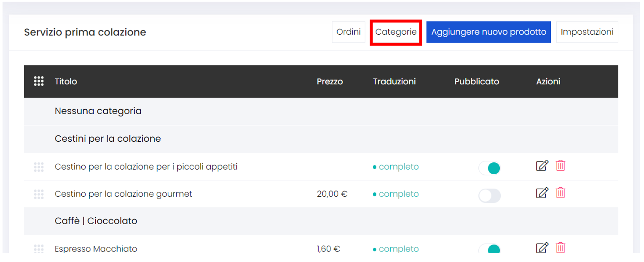
Task: Click the Servizio prima colazione heading
Action: (85, 32)
